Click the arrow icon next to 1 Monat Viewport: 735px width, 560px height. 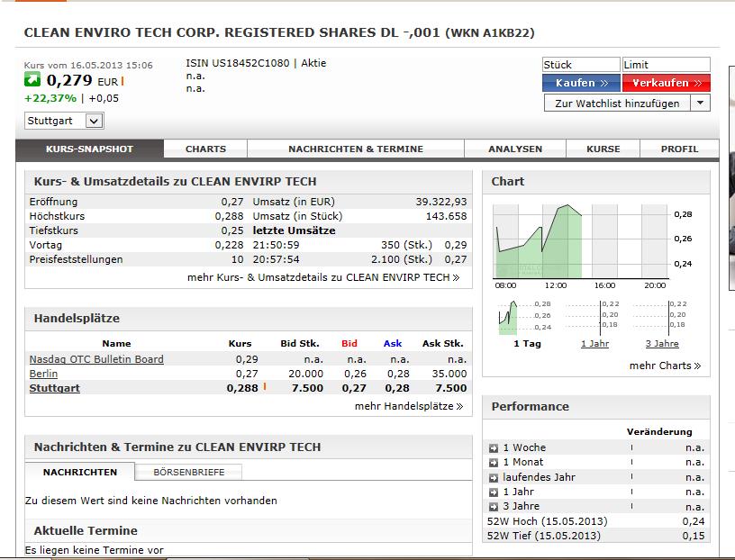click(x=492, y=462)
